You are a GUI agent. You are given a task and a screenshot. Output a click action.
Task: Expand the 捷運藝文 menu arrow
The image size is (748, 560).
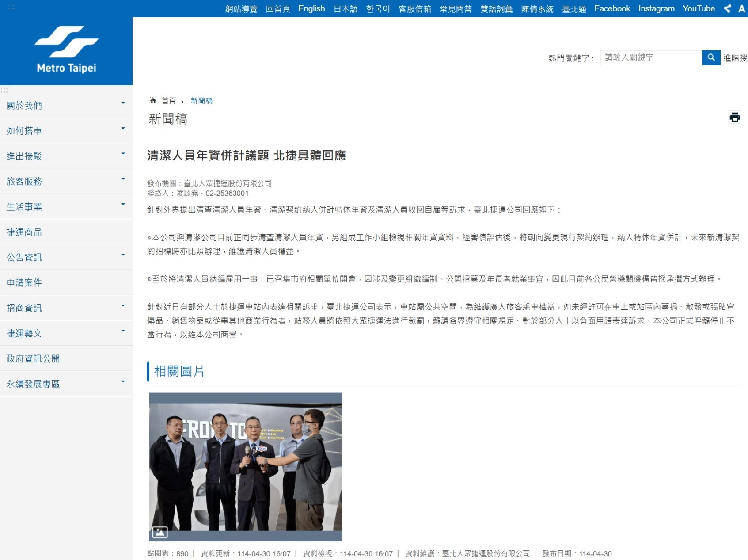point(123,331)
